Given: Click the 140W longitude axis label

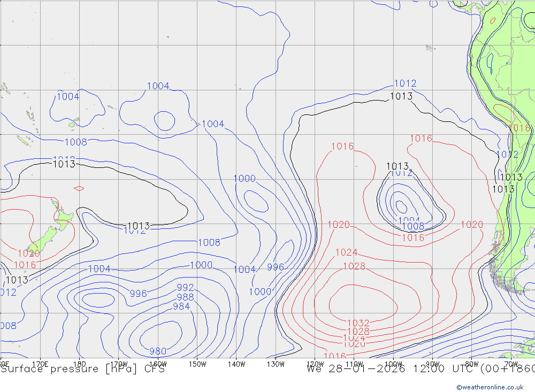Looking at the screenshot, I should (236, 364).
